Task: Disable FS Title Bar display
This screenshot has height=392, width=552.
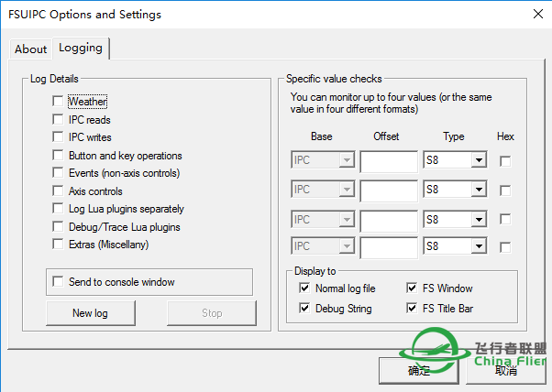Action: (x=413, y=309)
